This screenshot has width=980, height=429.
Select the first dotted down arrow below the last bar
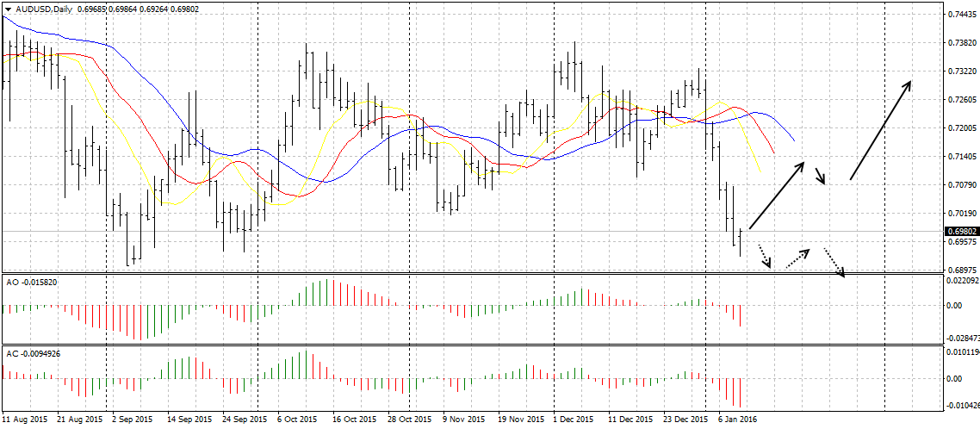(x=763, y=256)
